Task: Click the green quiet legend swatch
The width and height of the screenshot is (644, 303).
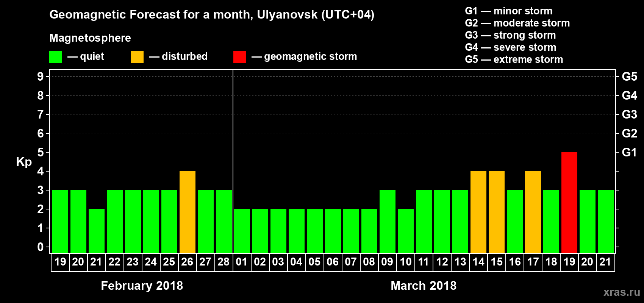Action: [55, 57]
